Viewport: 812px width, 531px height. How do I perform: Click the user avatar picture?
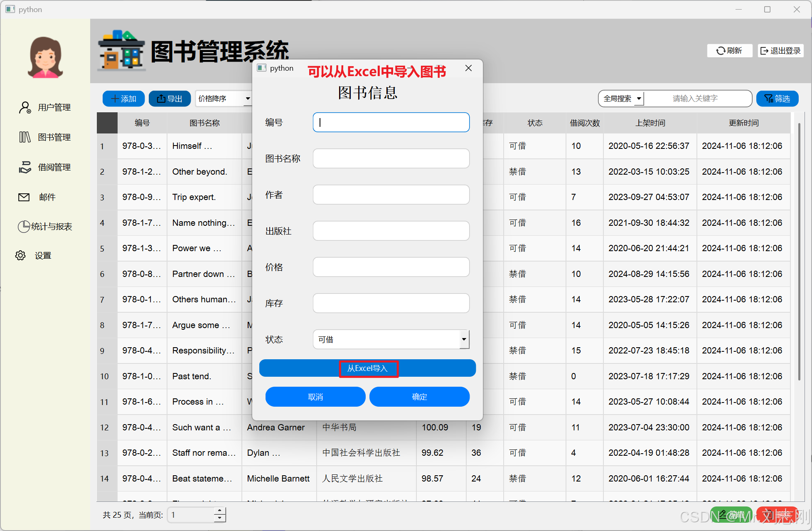(x=45, y=57)
